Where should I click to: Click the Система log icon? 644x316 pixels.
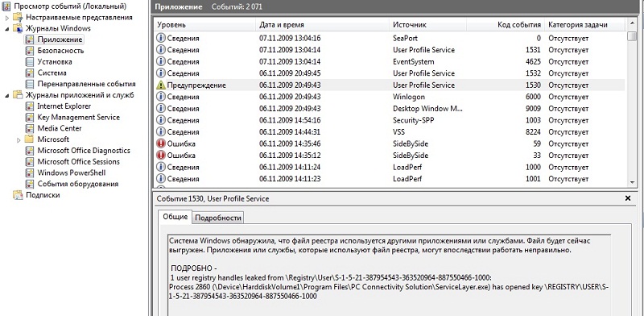pyautogui.click(x=29, y=73)
